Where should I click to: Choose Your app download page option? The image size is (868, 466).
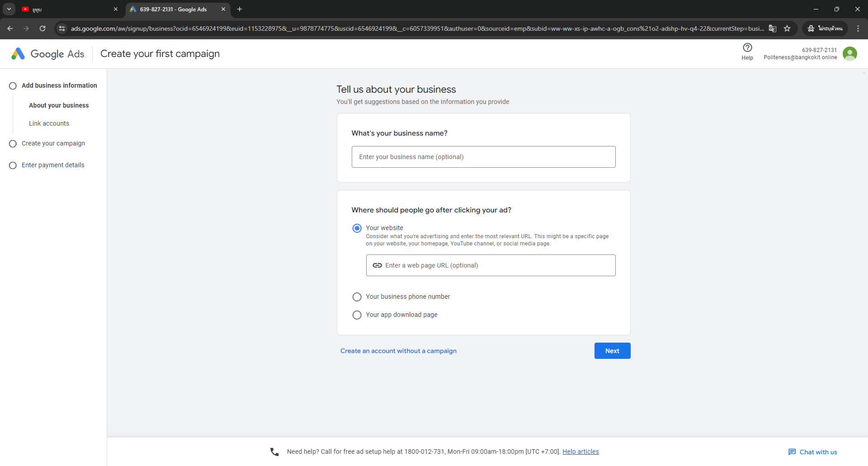[x=357, y=315]
